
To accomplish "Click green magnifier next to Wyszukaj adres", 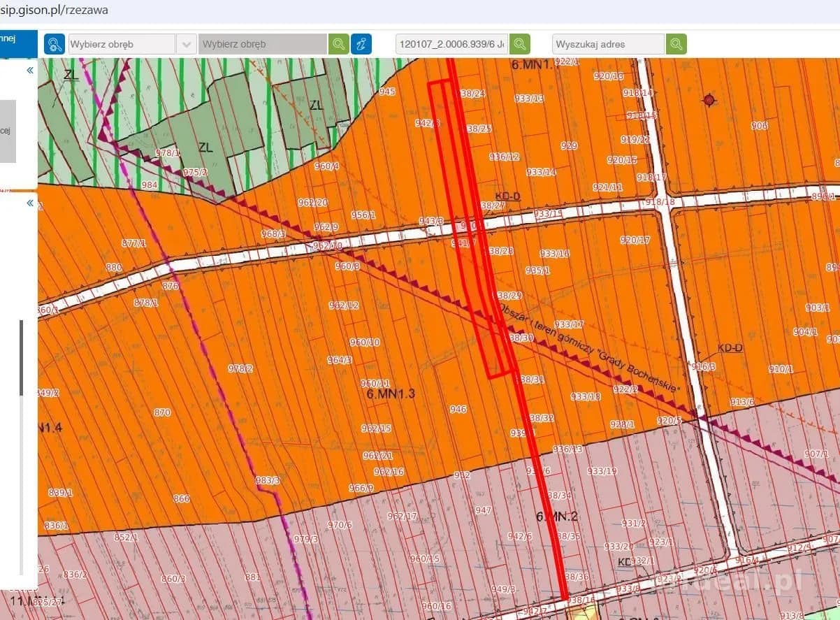I will 676,44.
